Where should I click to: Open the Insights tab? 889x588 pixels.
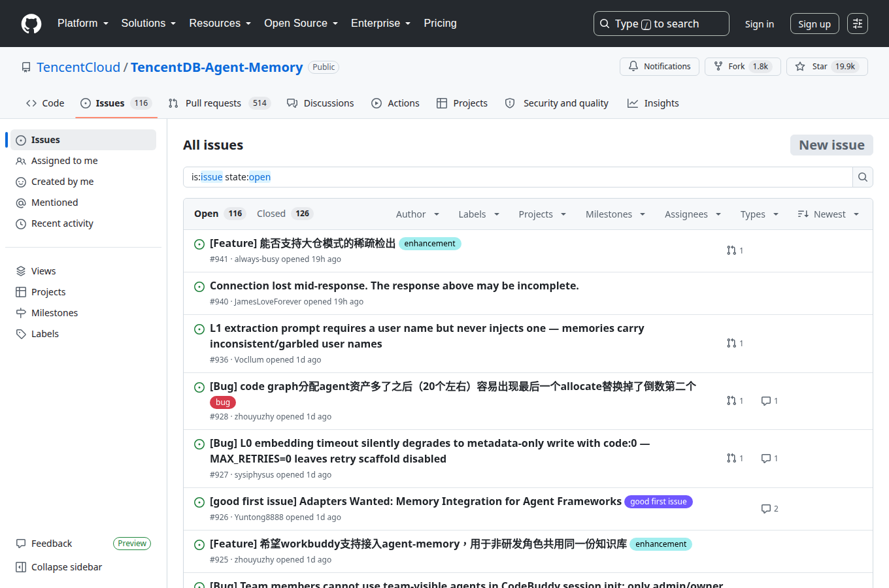click(653, 103)
